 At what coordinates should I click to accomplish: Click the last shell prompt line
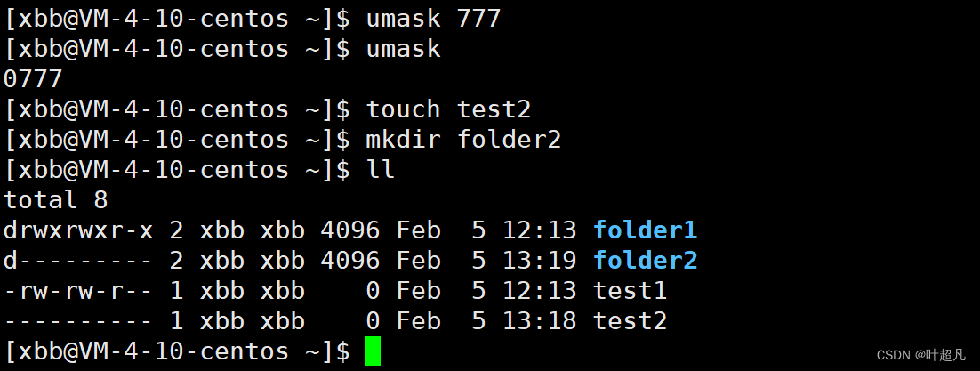coord(191,351)
